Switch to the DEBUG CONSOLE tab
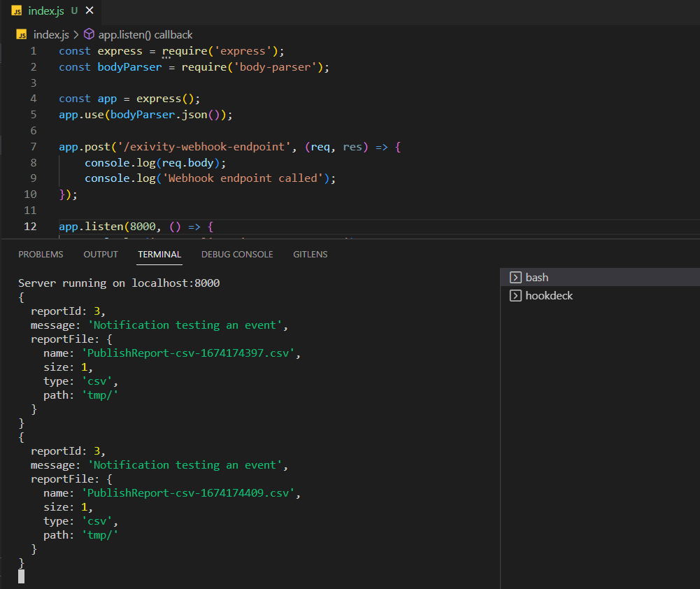The image size is (700, 589). (x=236, y=255)
